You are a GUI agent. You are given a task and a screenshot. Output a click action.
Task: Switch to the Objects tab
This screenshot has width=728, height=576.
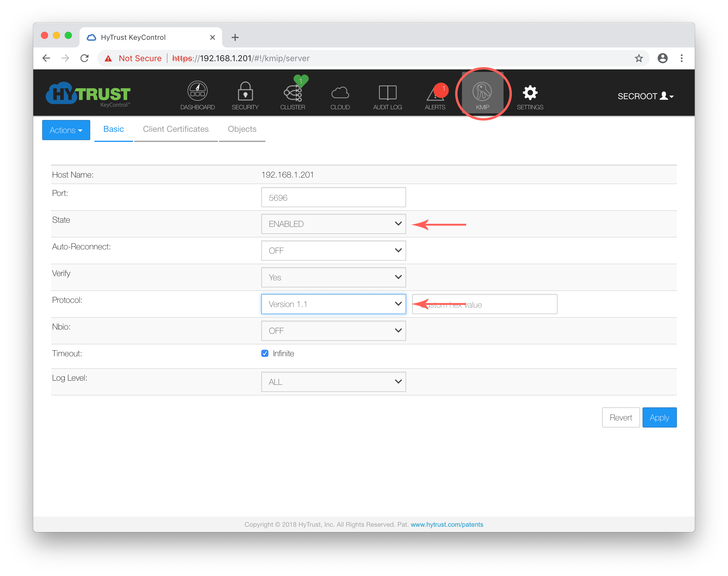(242, 129)
